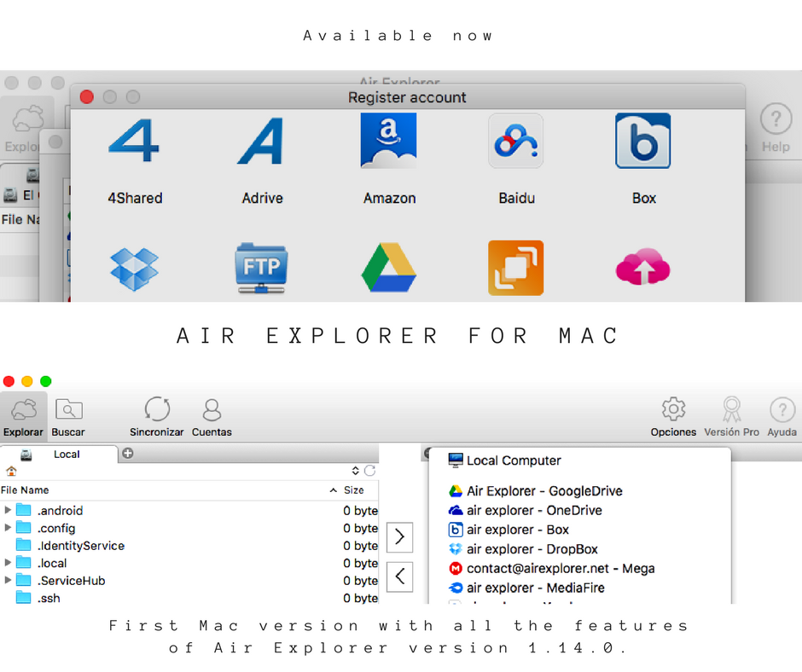Image resolution: width=802 pixels, height=672 pixels.
Task: Open the Sincronizar toolbar tool
Action: point(157,416)
